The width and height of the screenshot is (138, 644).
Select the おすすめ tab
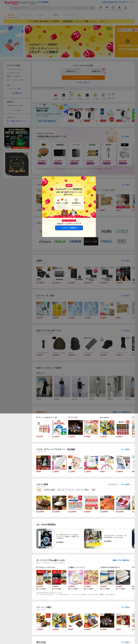coord(11,15)
